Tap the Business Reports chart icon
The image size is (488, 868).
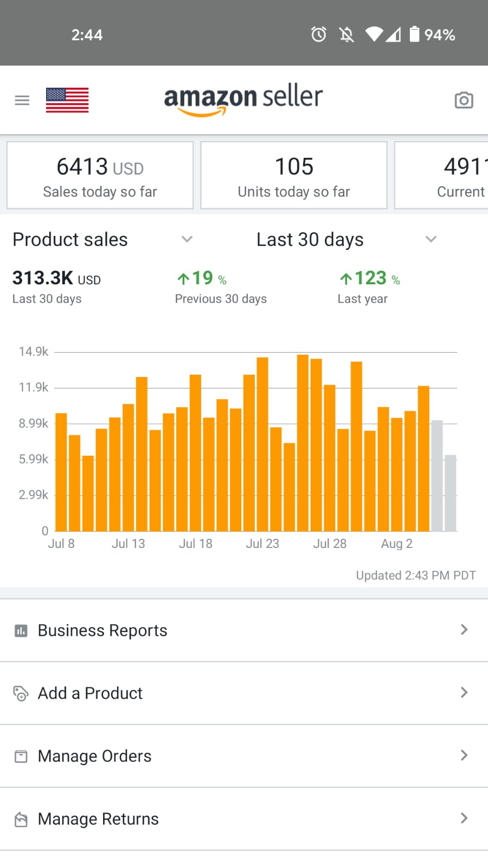point(21,630)
